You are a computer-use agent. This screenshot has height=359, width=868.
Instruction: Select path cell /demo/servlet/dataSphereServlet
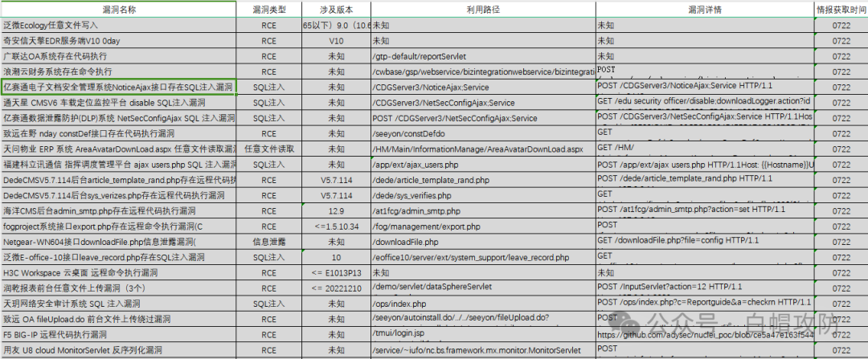coord(483,288)
